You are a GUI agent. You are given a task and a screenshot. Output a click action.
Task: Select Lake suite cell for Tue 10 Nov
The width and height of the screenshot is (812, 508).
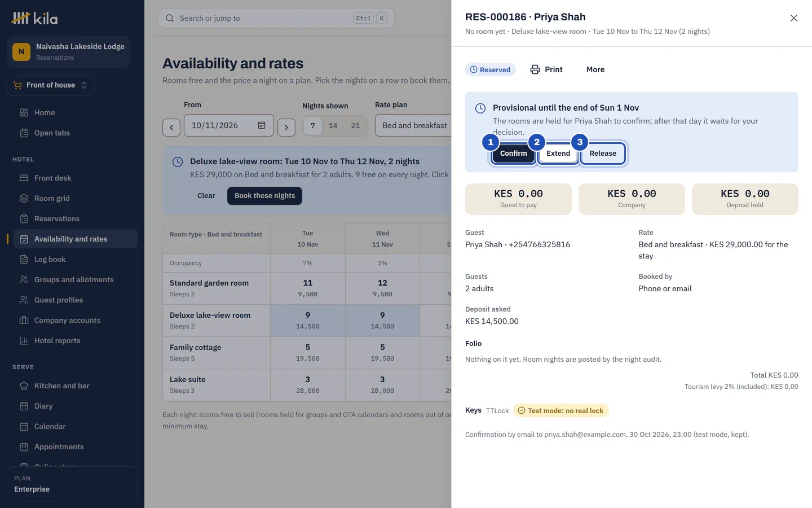(308, 385)
